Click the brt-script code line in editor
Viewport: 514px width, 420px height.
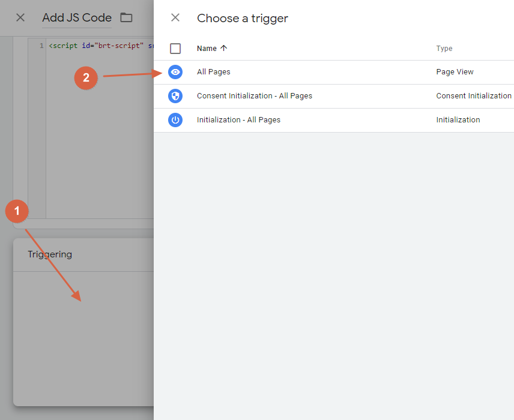101,46
